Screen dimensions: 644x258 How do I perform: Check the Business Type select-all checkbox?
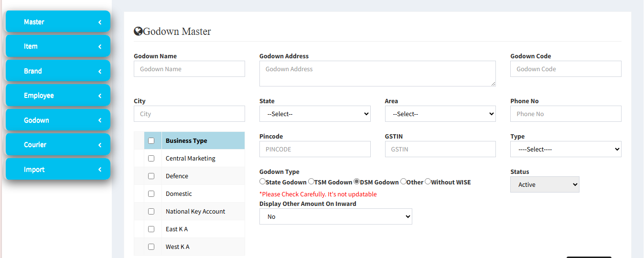tap(151, 141)
